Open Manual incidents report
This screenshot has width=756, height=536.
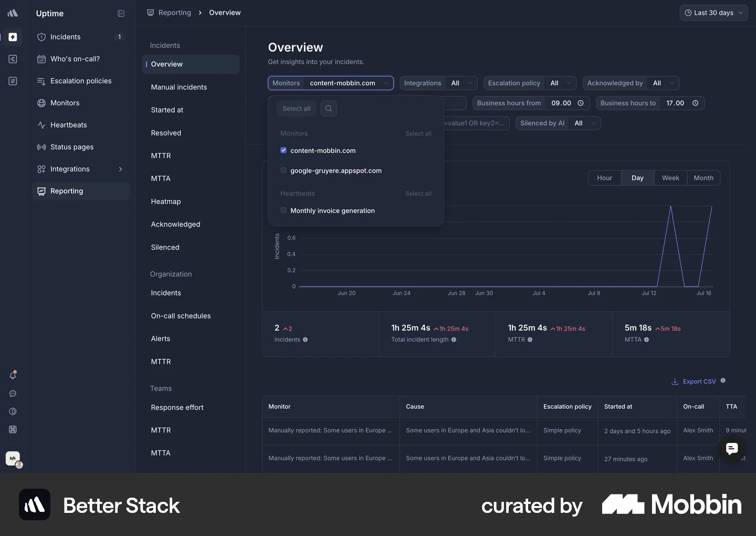179,87
